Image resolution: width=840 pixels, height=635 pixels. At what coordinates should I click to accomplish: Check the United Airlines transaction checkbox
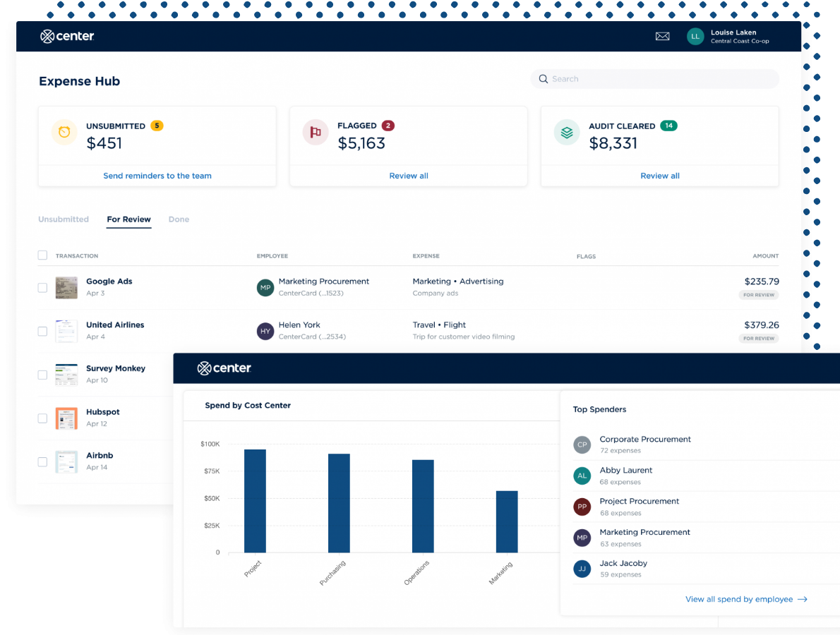click(42, 331)
